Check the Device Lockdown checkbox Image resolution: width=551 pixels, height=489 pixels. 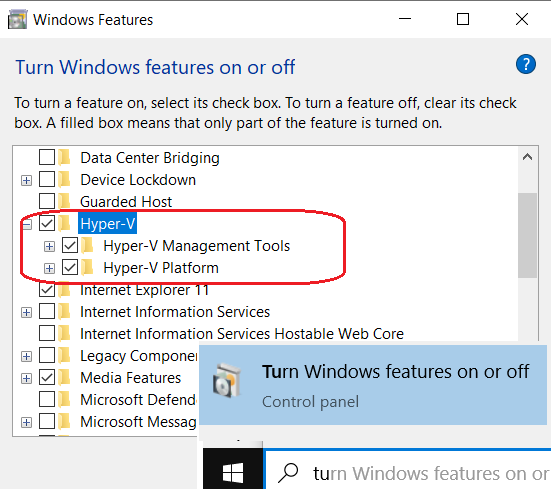pos(47,179)
